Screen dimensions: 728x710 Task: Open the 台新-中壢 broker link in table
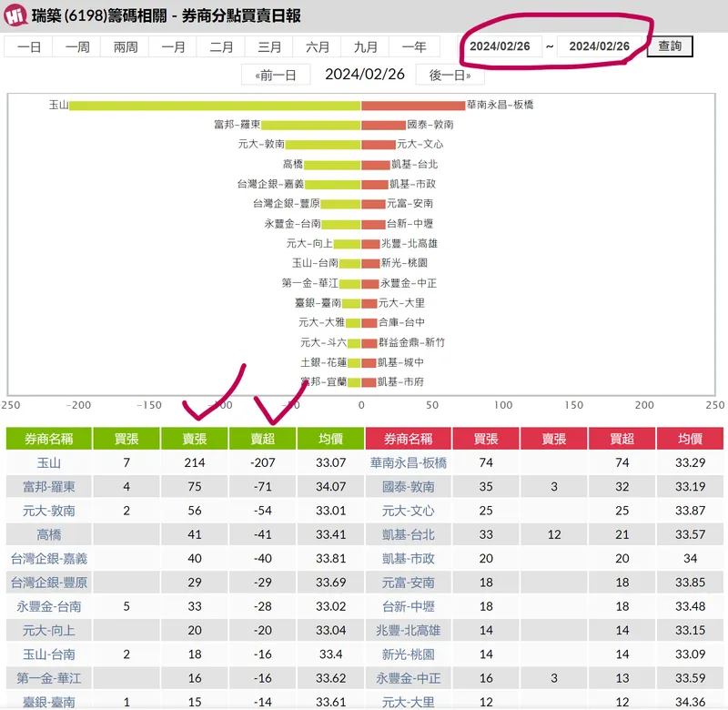tap(408, 606)
